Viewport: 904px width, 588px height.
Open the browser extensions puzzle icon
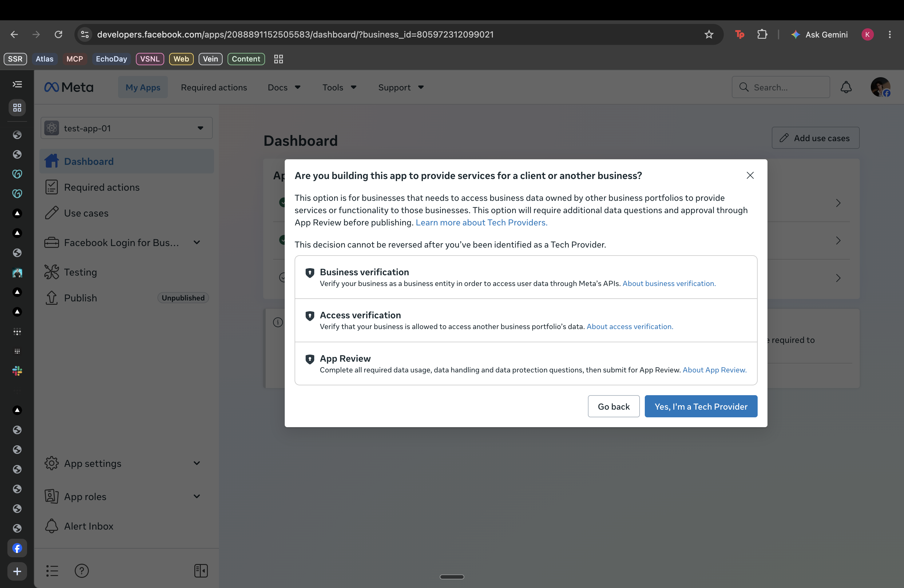tap(762, 34)
